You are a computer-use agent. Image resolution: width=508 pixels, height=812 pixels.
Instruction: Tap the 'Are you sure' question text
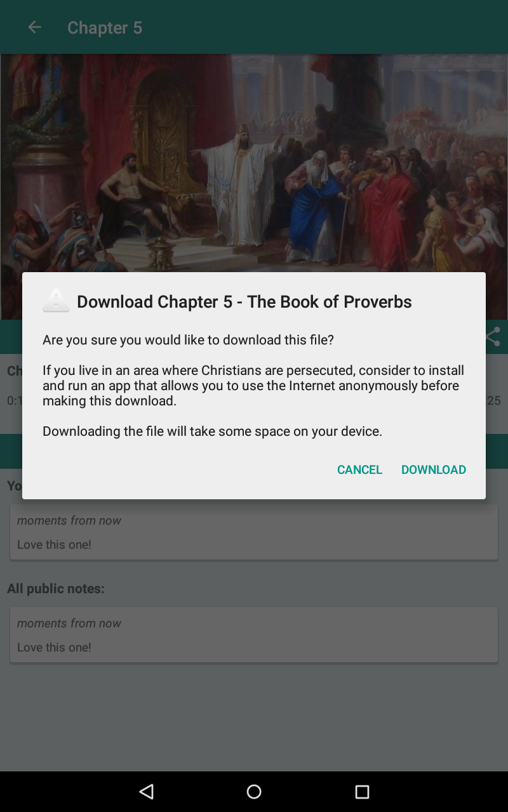pyautogui.click(x=188, y=340)
